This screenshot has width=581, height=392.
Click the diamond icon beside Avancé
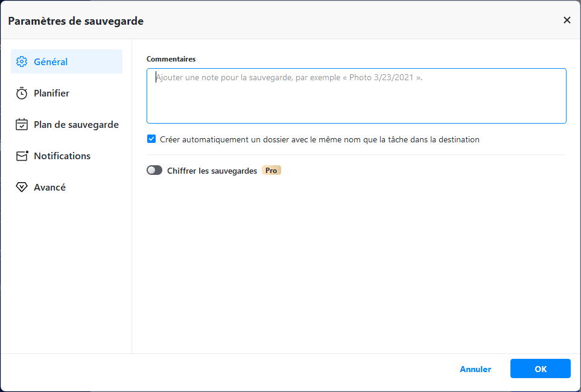(22, 188)
